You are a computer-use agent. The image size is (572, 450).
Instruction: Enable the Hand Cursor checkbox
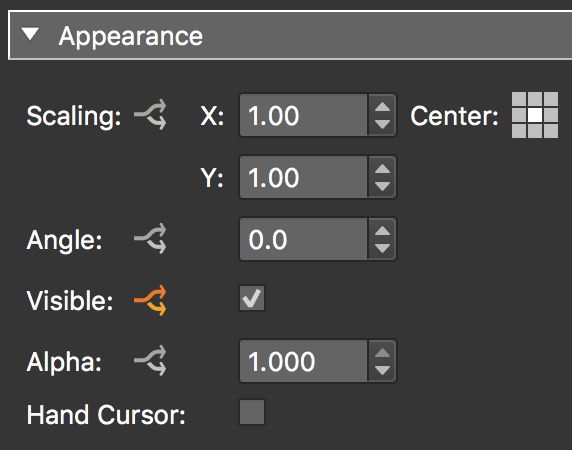tap(252, 412)
